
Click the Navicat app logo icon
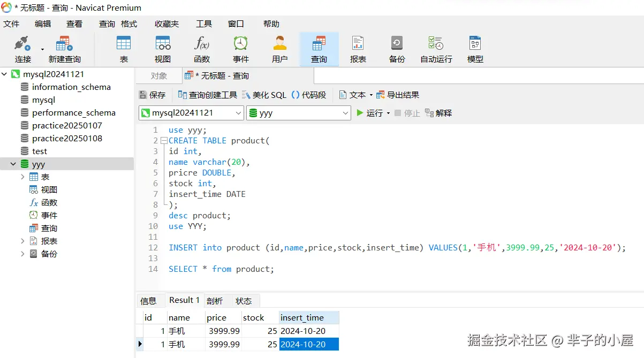(x=6, y=7)
